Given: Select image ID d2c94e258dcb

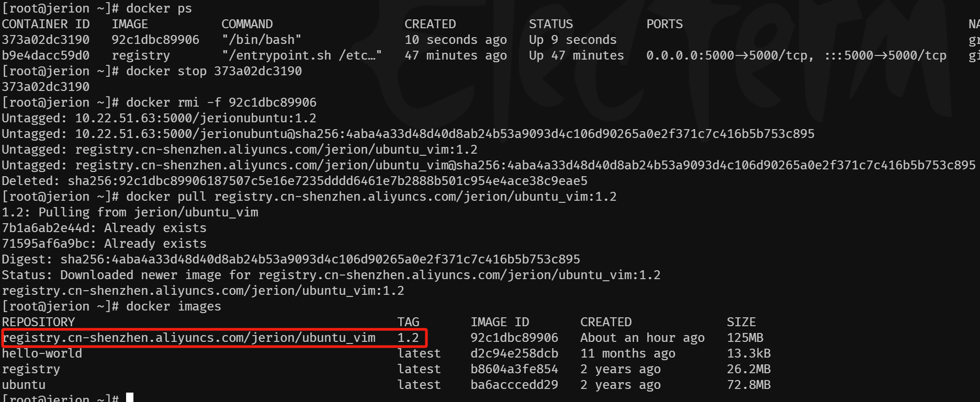Looking at the screenshot, I should click(x=514, y=353).
